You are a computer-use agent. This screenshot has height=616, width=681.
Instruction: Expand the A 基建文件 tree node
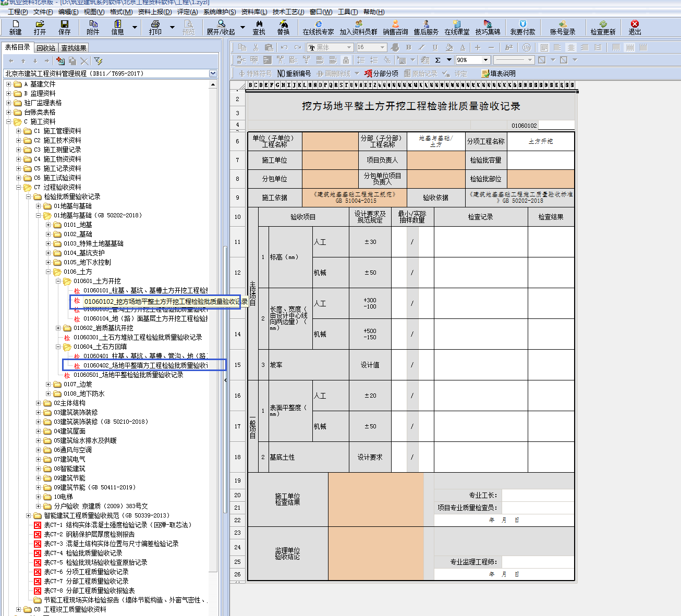point(8,84)
